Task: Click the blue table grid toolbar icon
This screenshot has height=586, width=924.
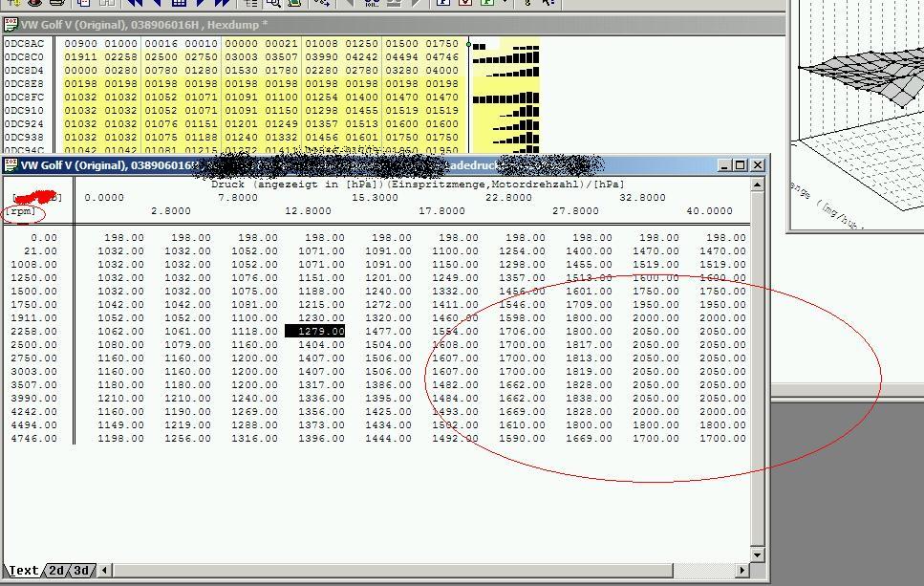Action: pos(179,3)
